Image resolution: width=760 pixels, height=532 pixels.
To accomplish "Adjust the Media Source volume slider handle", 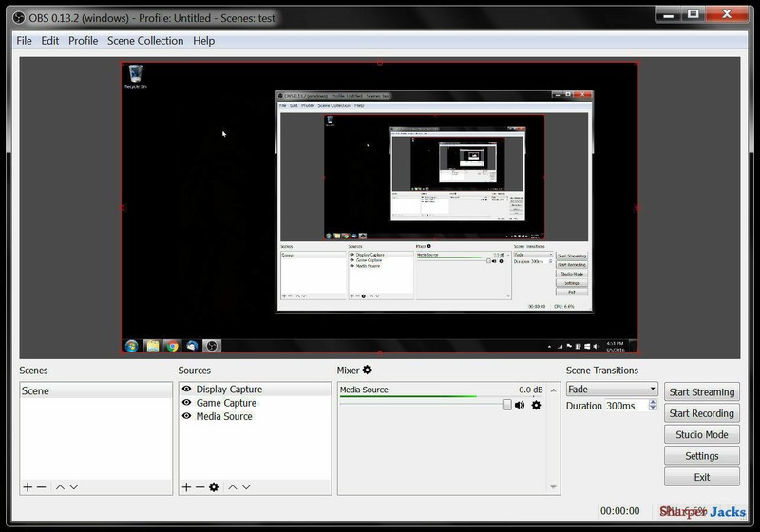I will point(506,405).
